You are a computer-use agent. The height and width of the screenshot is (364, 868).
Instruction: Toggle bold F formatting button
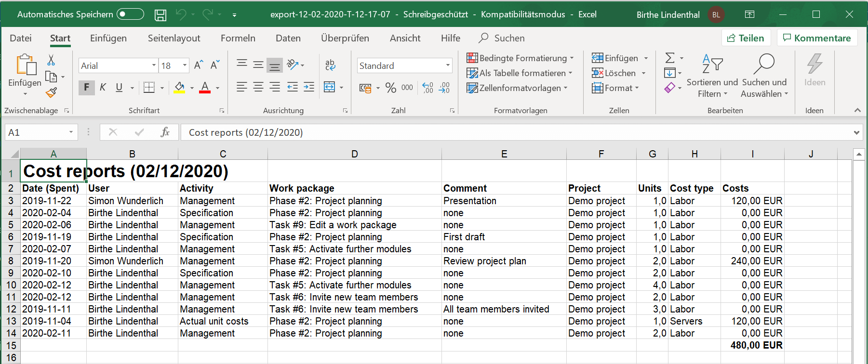[87, 87]
